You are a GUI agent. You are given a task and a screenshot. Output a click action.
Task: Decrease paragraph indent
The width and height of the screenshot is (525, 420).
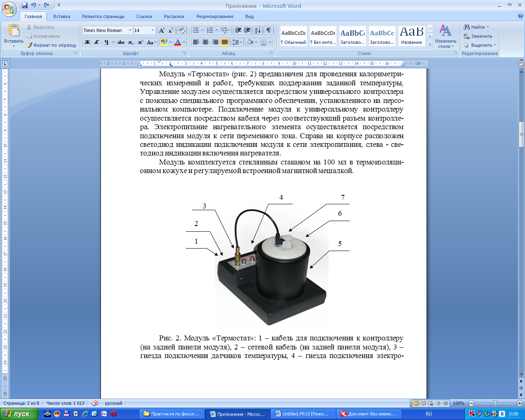click(238, 30)
